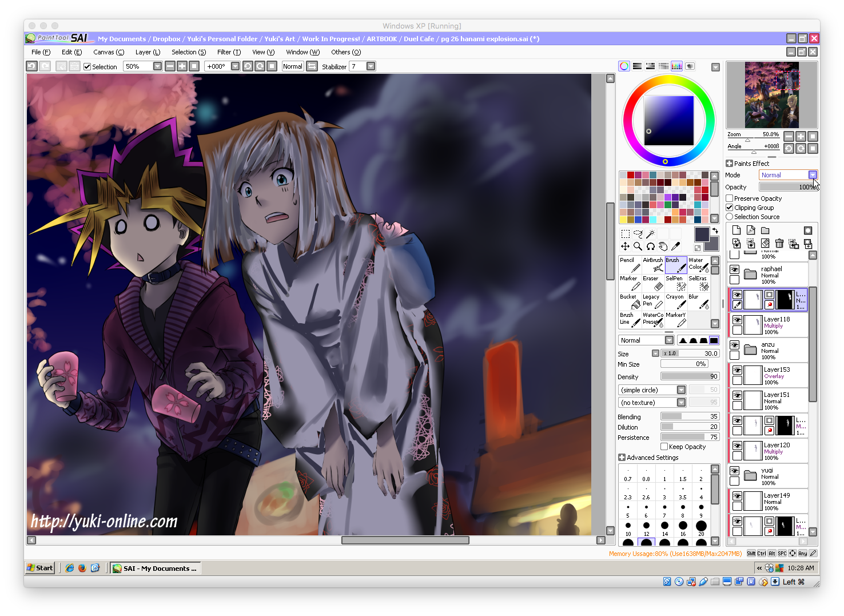Open the Layer menu

pos(148,52)
